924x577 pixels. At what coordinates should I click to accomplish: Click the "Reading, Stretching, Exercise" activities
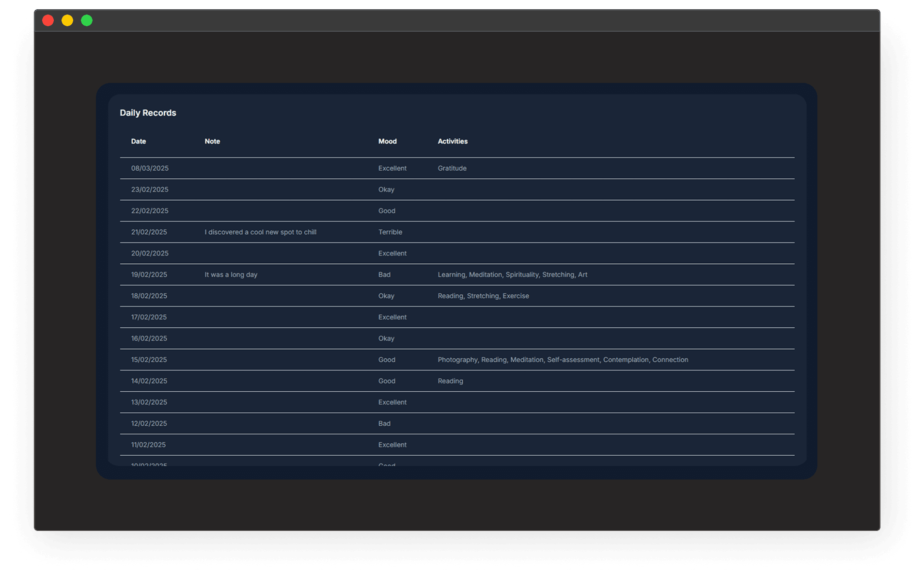(x=483, y=296)
